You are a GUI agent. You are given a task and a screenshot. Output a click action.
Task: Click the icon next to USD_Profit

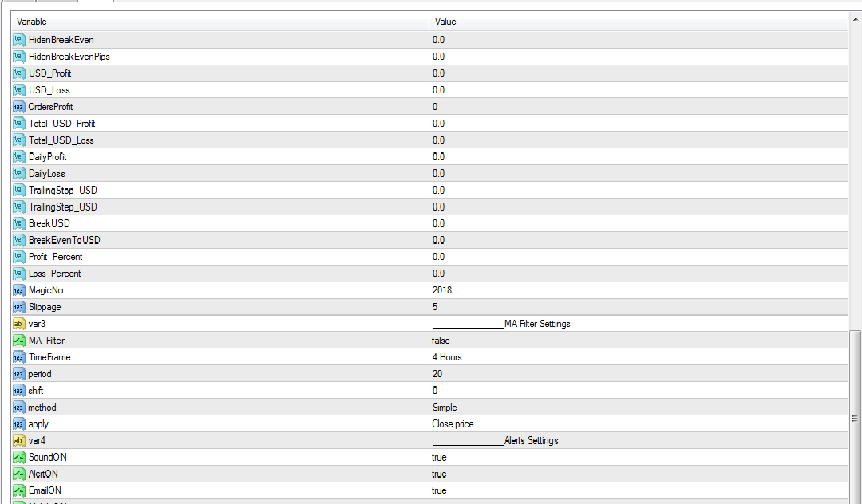tap(18, 73)
